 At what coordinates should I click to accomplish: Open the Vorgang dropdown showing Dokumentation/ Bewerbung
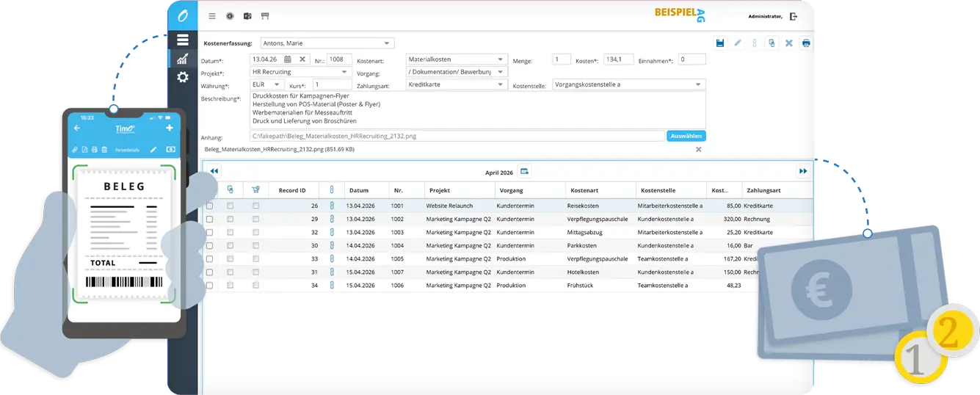tap(457, 72)
